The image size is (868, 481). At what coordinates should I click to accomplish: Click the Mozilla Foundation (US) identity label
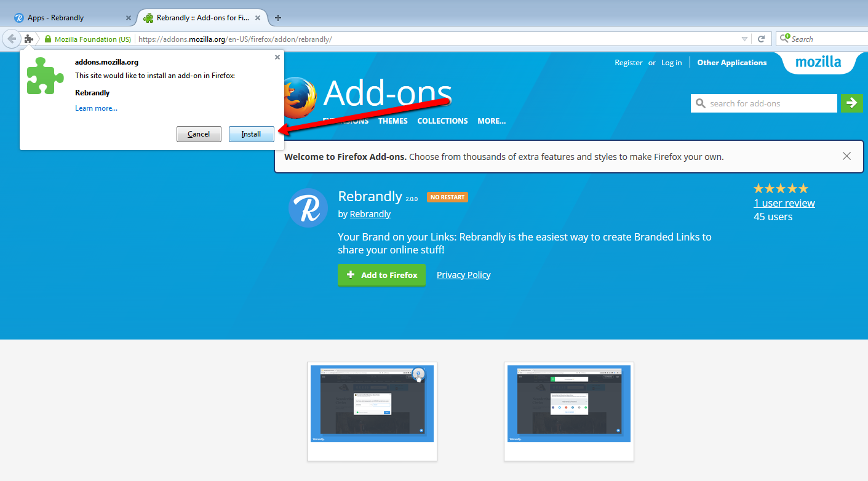coord(92,39)
